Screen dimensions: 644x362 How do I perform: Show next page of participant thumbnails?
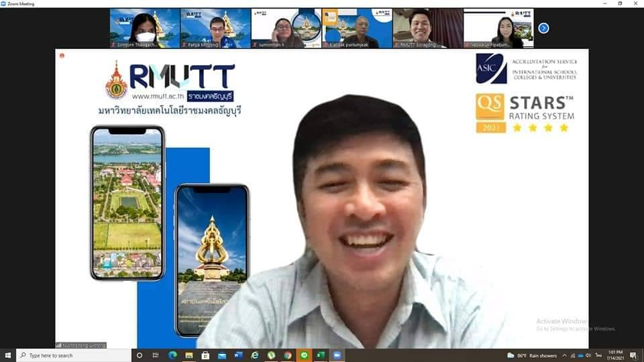click(543, 28)
